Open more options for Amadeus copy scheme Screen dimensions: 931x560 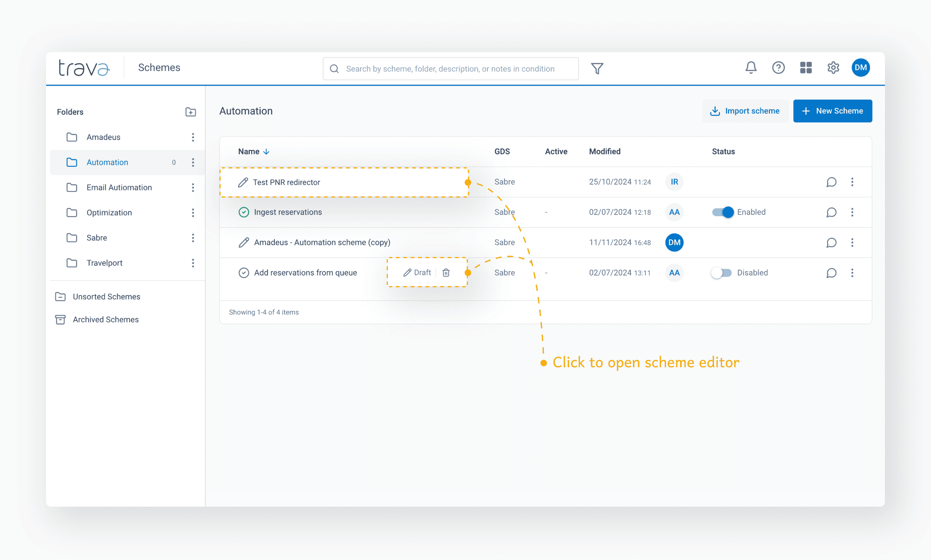pos(852,242)
